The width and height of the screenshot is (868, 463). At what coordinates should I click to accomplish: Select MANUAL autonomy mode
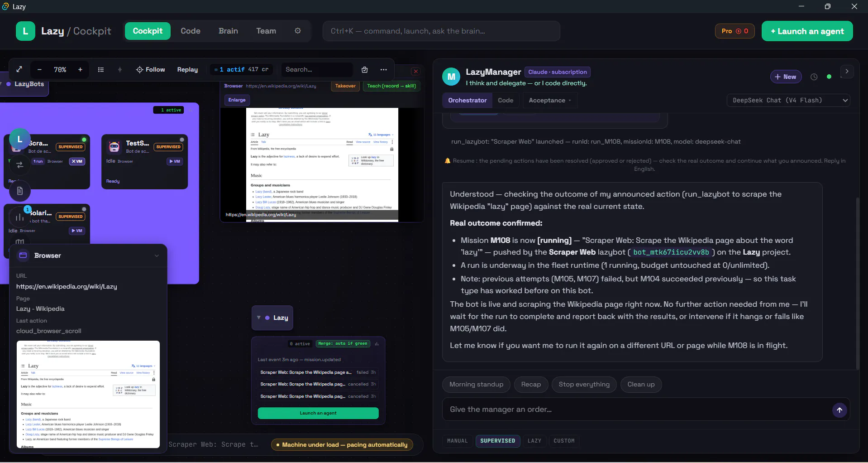point(457,441)
